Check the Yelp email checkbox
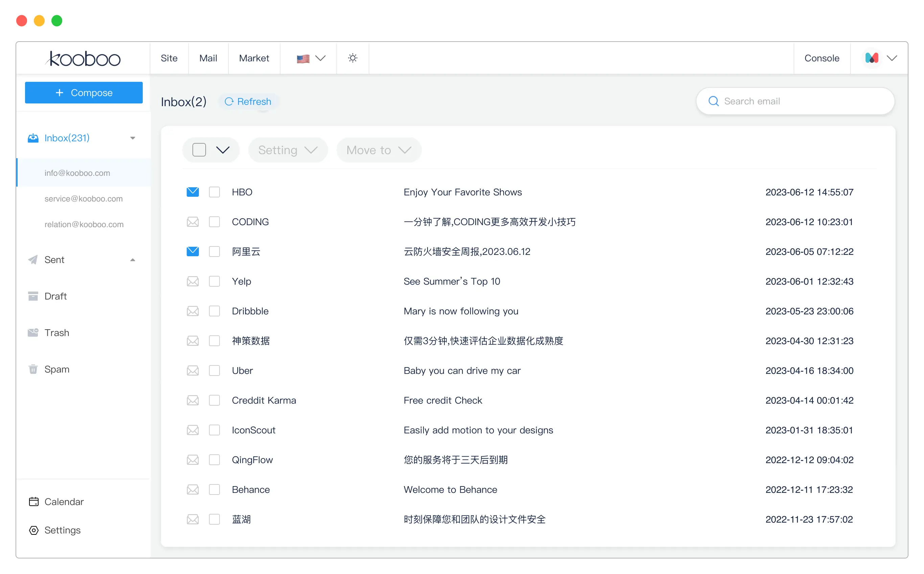This screenshot has width=924, height=574. [214, 281]
